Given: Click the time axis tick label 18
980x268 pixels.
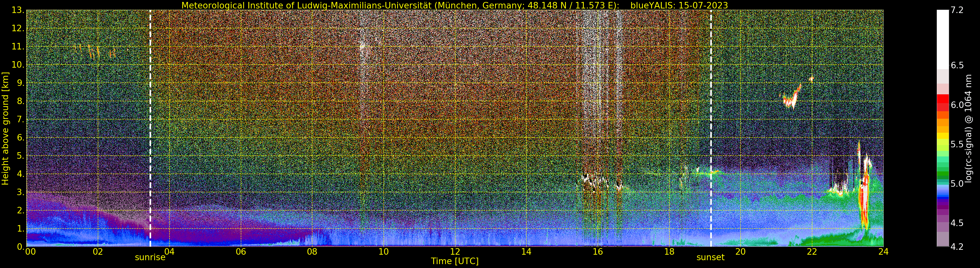Looking at the screenshot, I should coord(669,251).
